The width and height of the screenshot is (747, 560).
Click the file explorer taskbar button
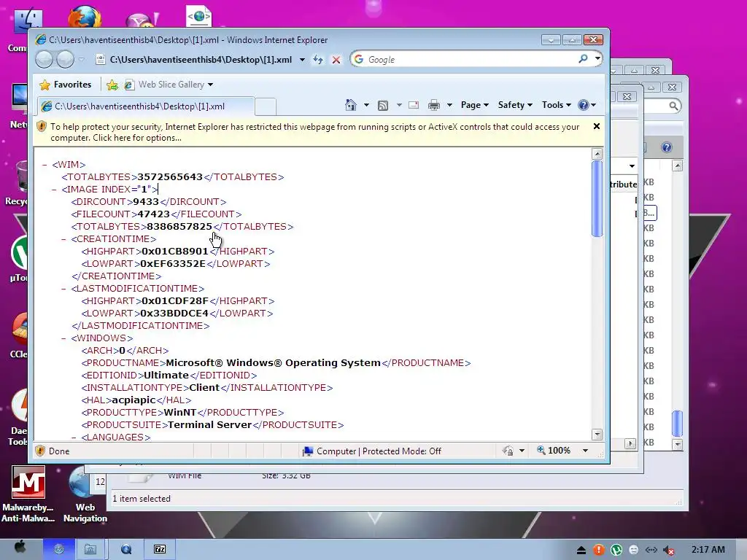pos(90,549)
